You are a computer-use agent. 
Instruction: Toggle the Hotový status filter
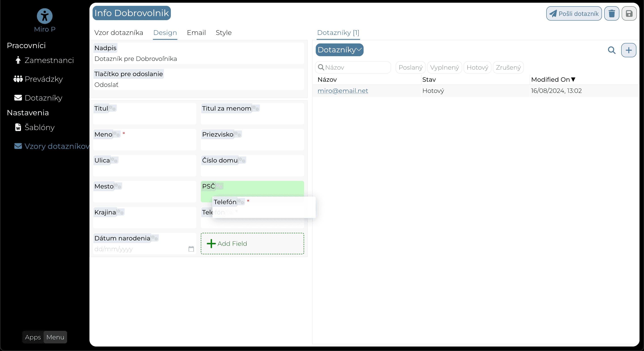pos(477,68)
